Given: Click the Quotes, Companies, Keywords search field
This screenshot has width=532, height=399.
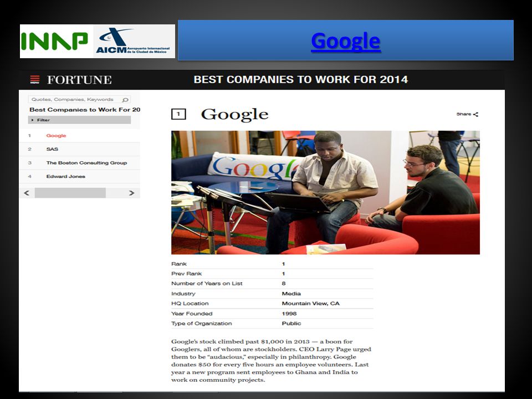Looking at the screenshot, I should tap(79, 99).
